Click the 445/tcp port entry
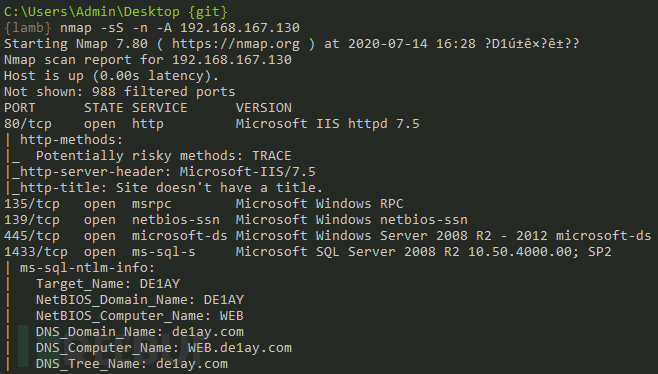658x374 pixels. pyautogui.click(x=32, y=236)
